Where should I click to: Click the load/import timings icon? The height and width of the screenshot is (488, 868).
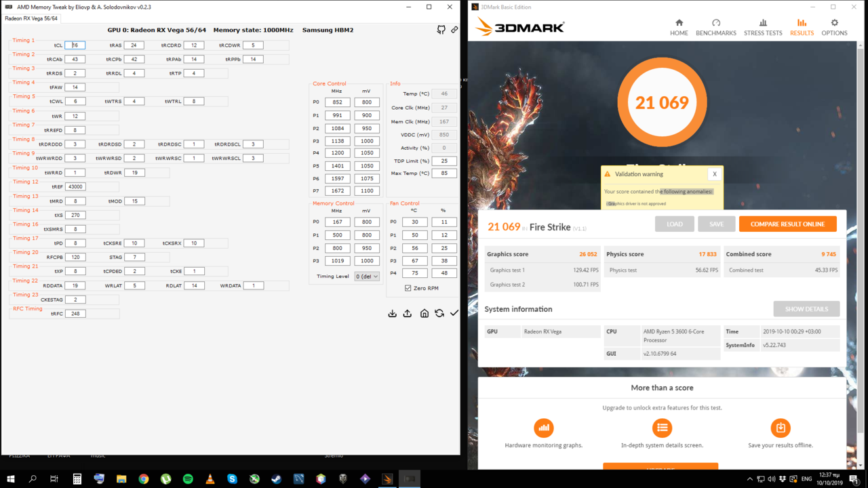pos(392,313)
